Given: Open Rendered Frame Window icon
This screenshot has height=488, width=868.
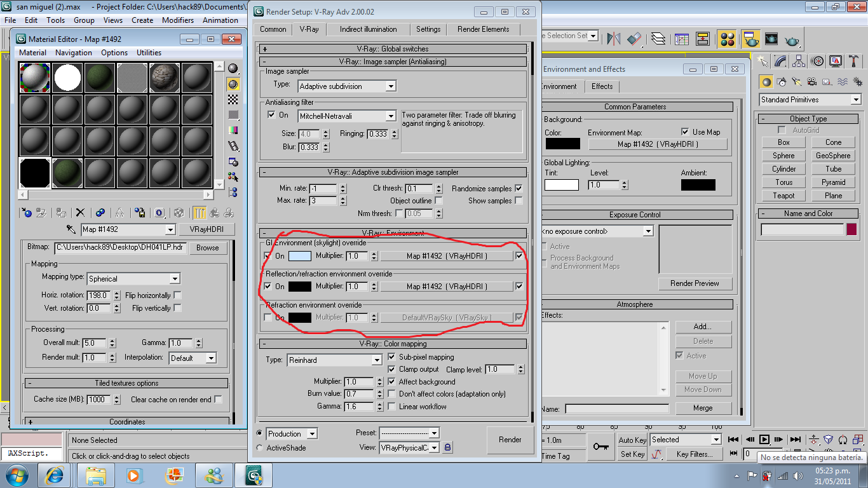Looking at the screenshot, I should point(771,39).
